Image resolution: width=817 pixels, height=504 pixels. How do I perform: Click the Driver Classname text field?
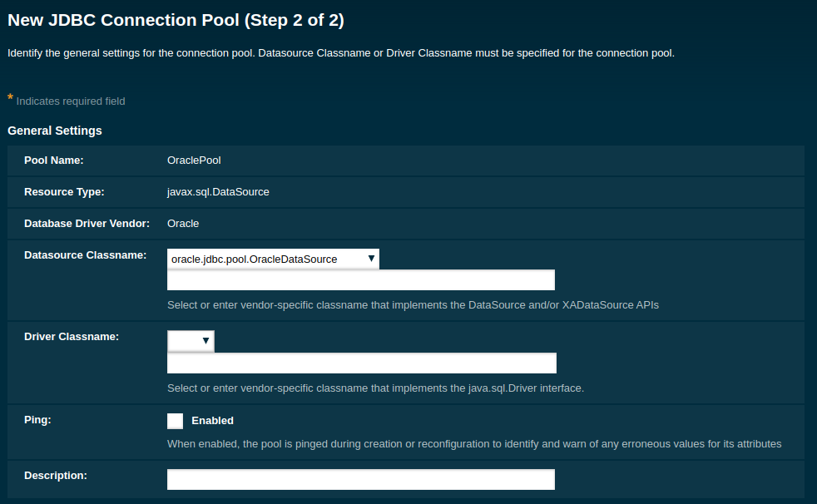[x=361, y=363]
